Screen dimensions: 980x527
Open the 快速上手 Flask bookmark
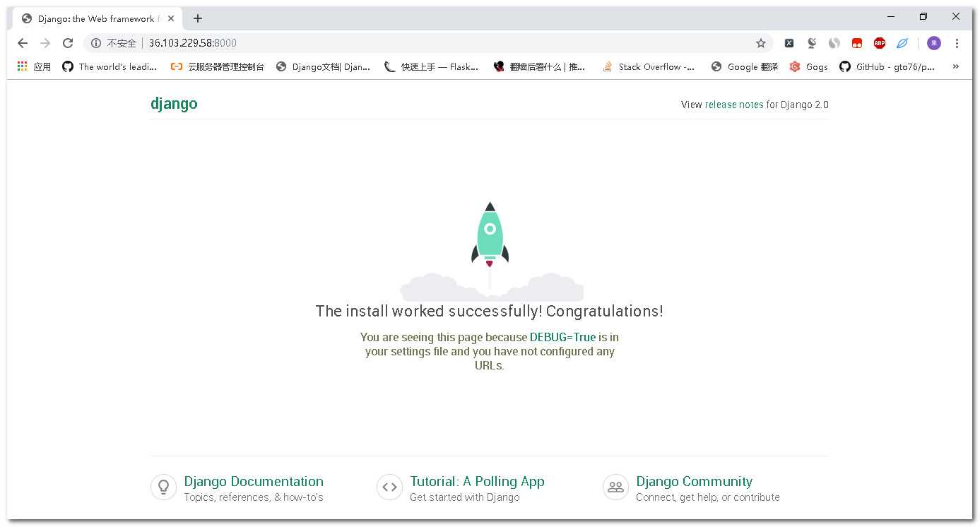point(432,66)
